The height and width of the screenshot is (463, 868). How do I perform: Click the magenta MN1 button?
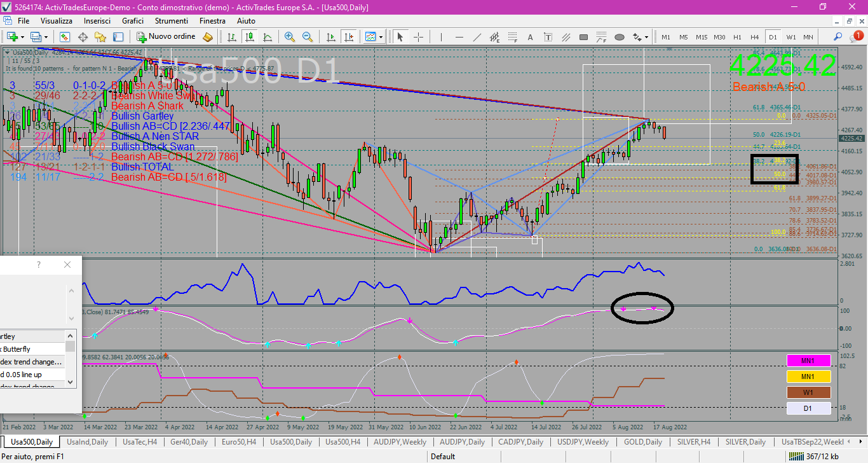(808, 361)
